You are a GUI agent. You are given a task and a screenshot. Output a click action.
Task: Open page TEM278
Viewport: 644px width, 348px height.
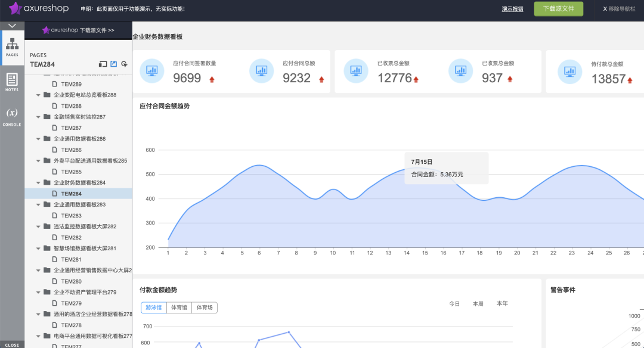click(x=72, y=325)
